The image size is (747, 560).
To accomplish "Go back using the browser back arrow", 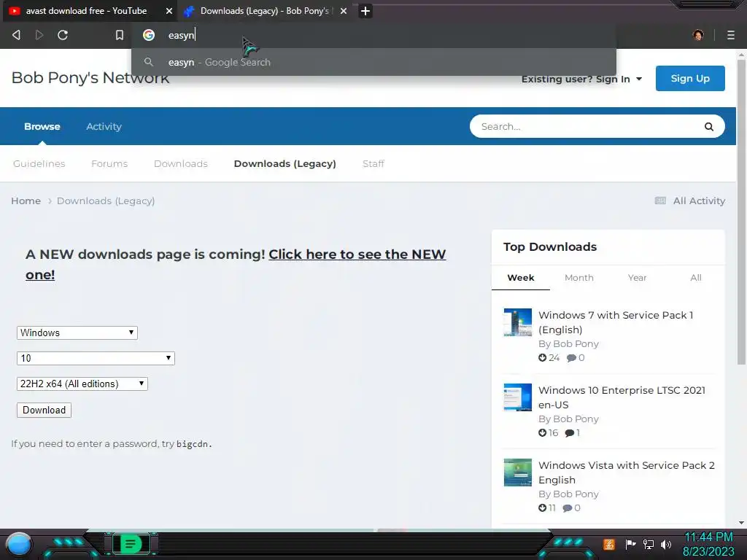I will pyautogui.click(x=16, y=35).
